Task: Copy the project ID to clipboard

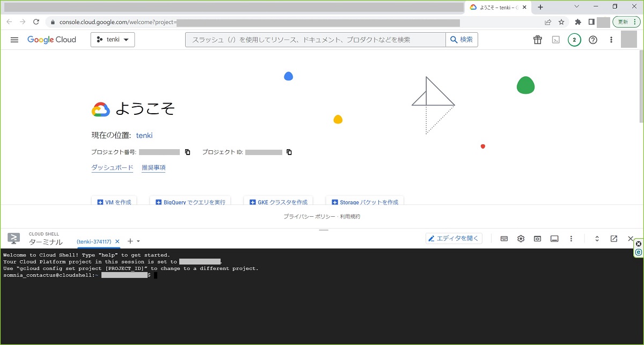Action: pyautogui.click(x=289, y=152)
